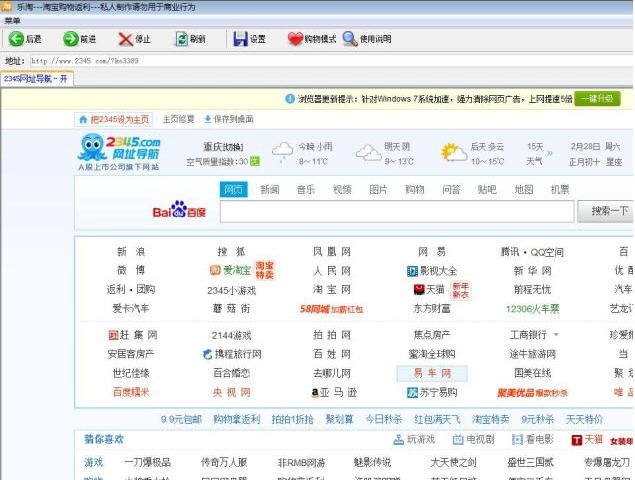
Task: Switch city via 重庆[切换]
Action: pos(224,147)
